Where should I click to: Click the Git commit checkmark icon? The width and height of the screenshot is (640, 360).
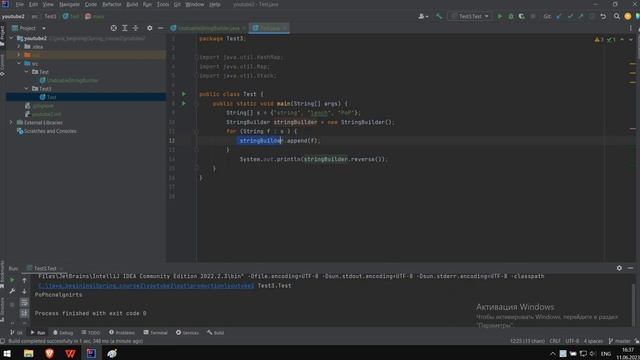570,16
